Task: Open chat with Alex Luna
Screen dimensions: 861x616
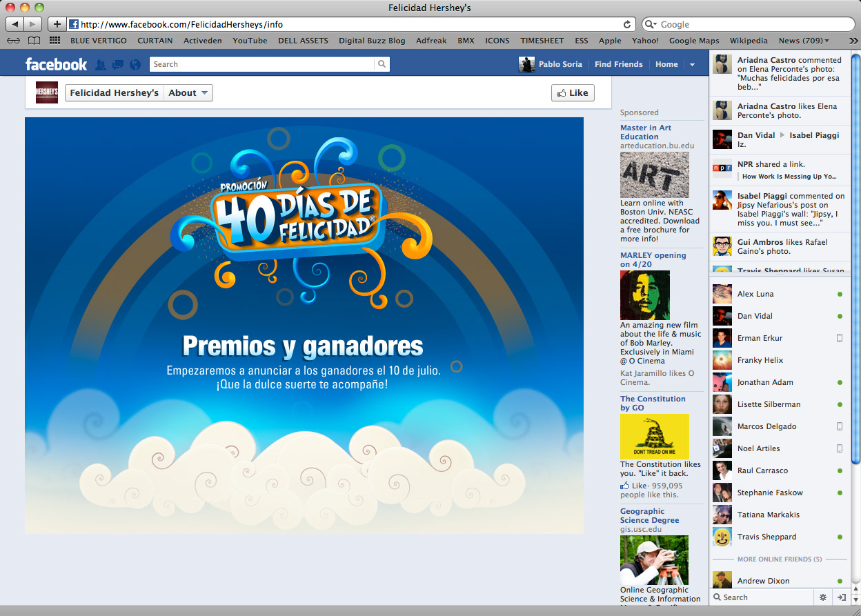Action: pyautogui.click(x=780, y=294)
